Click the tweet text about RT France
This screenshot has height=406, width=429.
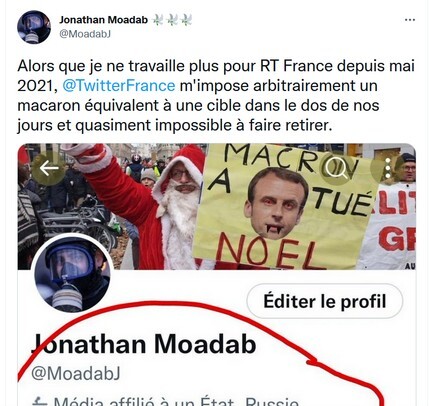216,96
